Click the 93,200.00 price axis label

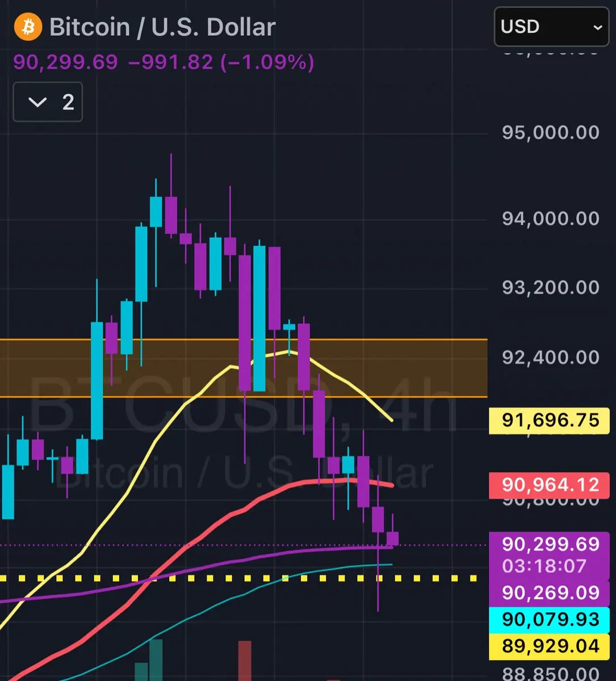[551, 288]
